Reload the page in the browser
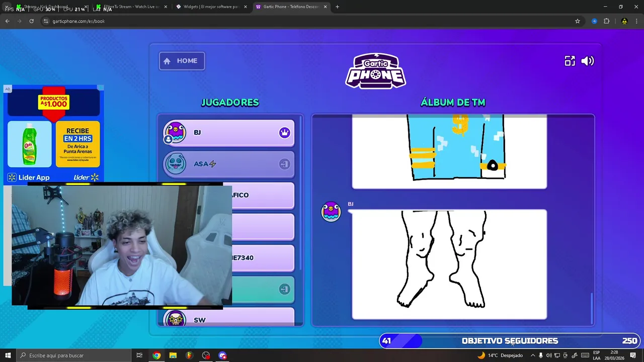644x362 pixels. [31, 21]
